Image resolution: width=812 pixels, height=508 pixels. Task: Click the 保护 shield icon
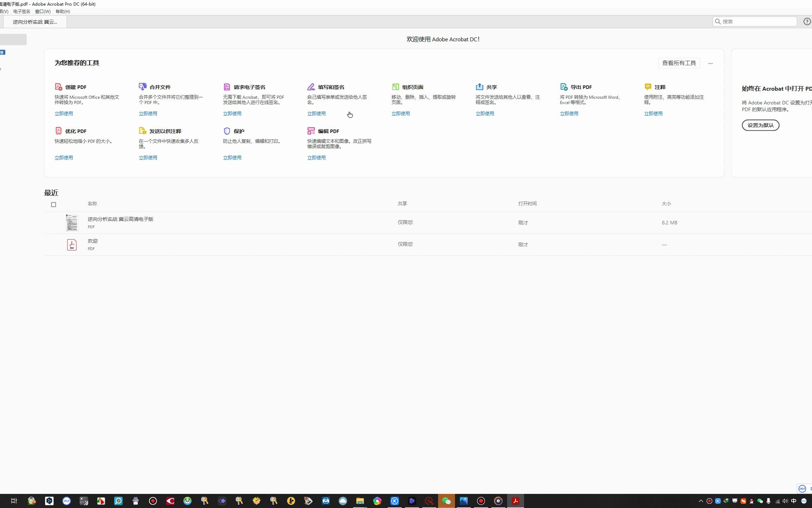(227, 131)
